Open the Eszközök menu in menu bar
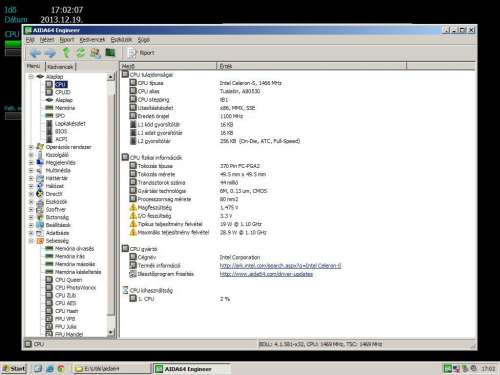The image size is (500, 375). [121, 40]
